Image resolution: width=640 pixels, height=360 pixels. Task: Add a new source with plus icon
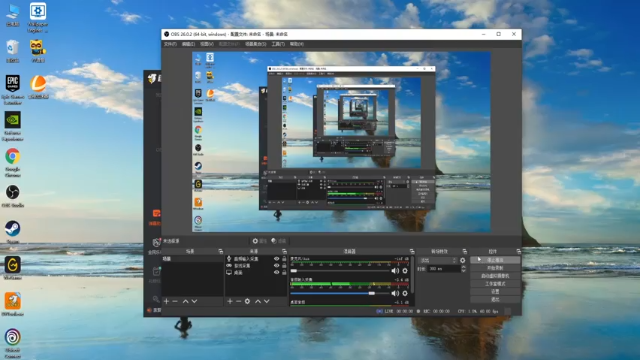[230, 301]
